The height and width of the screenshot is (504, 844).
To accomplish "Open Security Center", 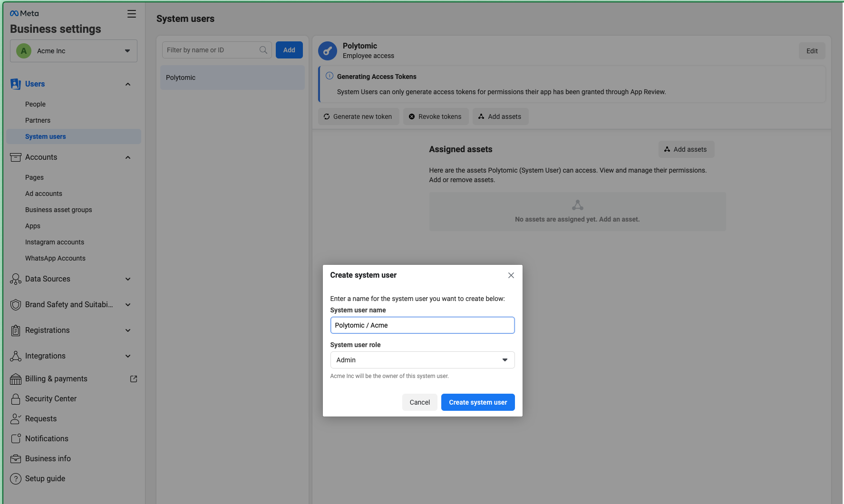I will tap(51, 399).
